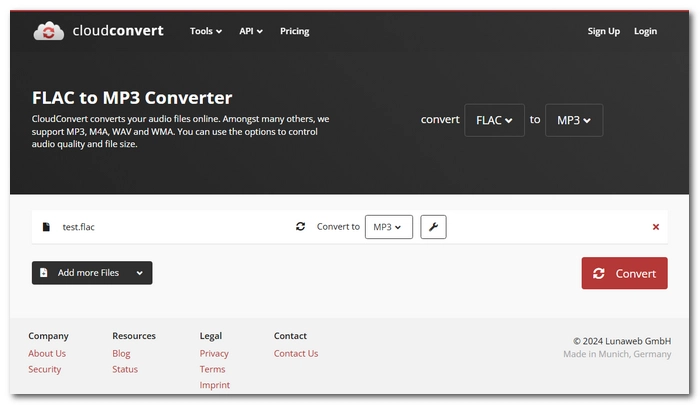This screenshot has width=700, height=405.
Task: Click the FLAC to MP3 Converter heading
Action: click(x=132, y=98)
